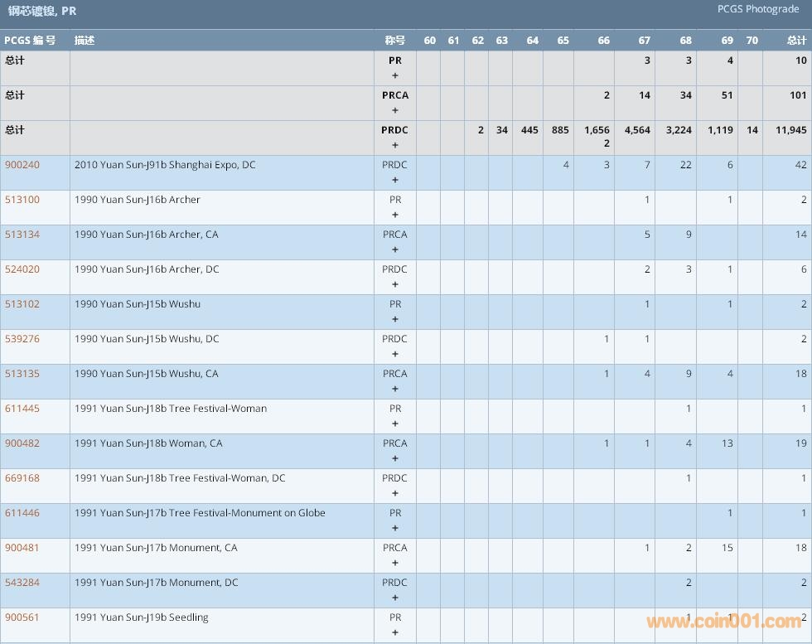Open coin entry 513134 Archer, CA
This screenshot has width=812, height=644.
pos(22,235)
